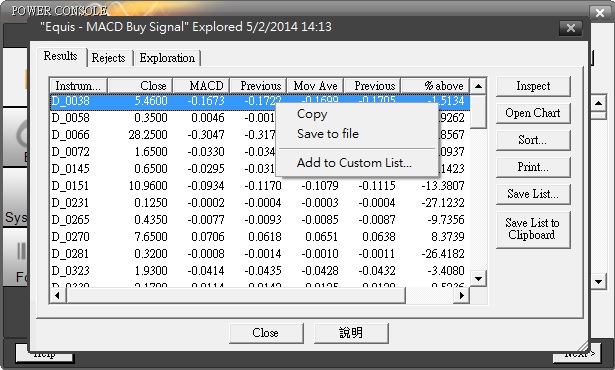Click the horizontal scroll left arrow
This screenshot has height=370, width=615.
(58, 295)
